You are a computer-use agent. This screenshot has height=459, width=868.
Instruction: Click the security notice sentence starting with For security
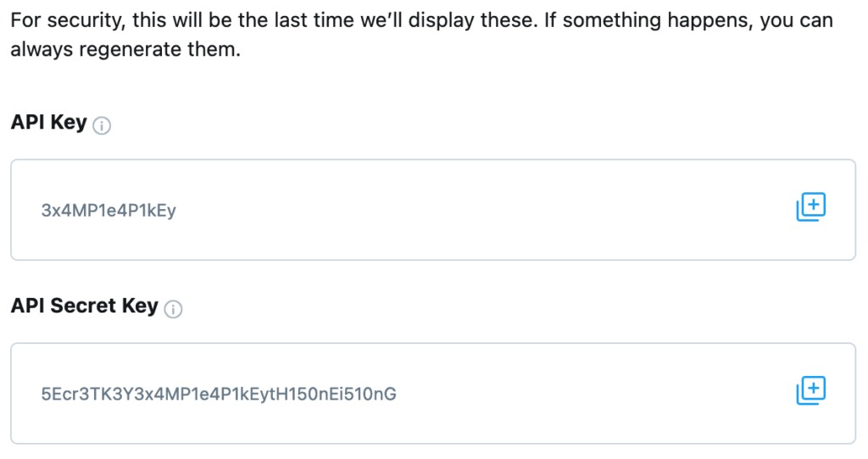pyautogui.click(x=274, y=20)
